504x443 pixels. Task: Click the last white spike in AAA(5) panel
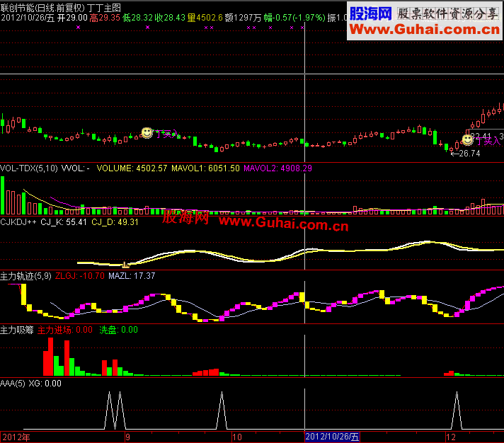457,410
